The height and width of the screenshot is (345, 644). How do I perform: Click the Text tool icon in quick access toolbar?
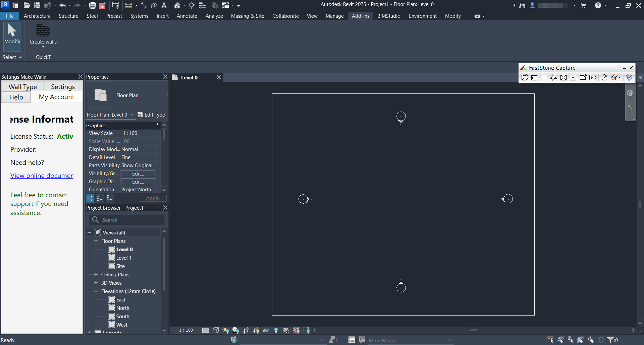click(164, 5)
